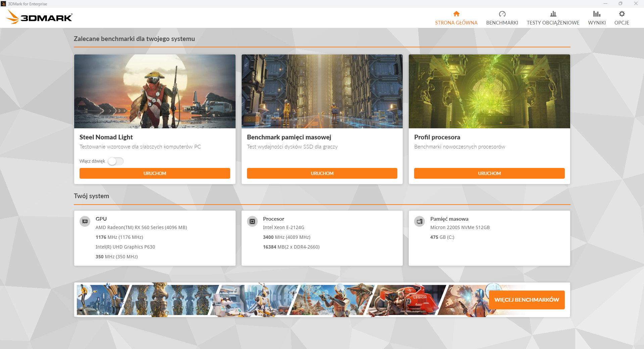
Task: Click the Benchmarki gauge icon
Action: 502,14
